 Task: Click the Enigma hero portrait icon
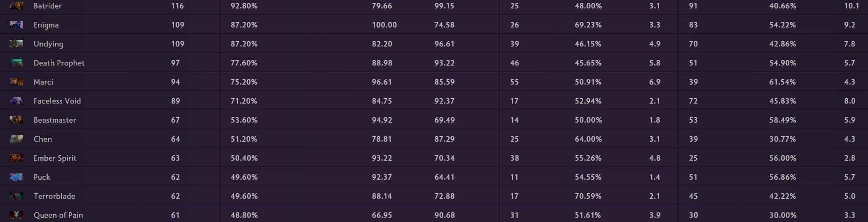16,25
